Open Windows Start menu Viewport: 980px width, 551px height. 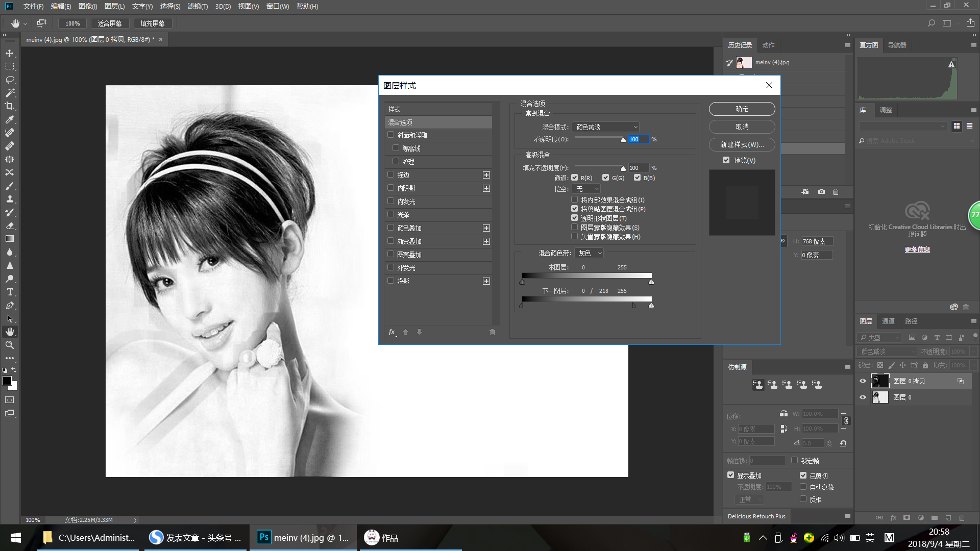pos(16,538)
